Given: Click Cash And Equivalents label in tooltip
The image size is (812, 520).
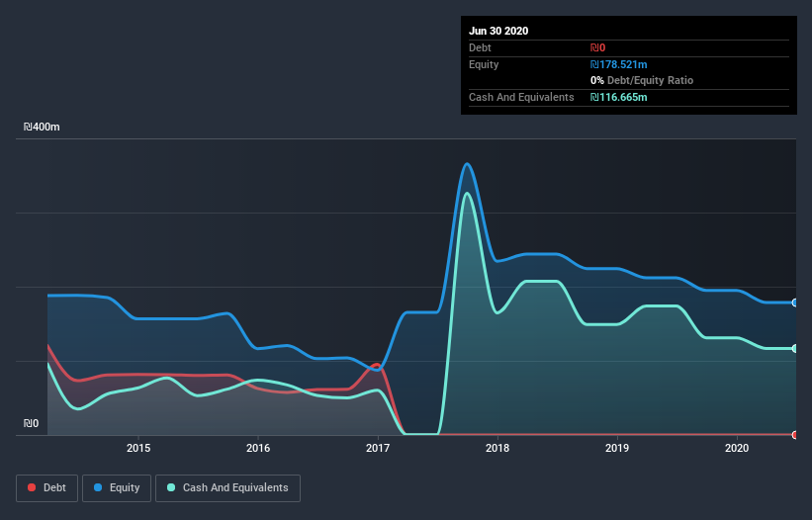Looking at the screenshot, I should tap(521, 97).
